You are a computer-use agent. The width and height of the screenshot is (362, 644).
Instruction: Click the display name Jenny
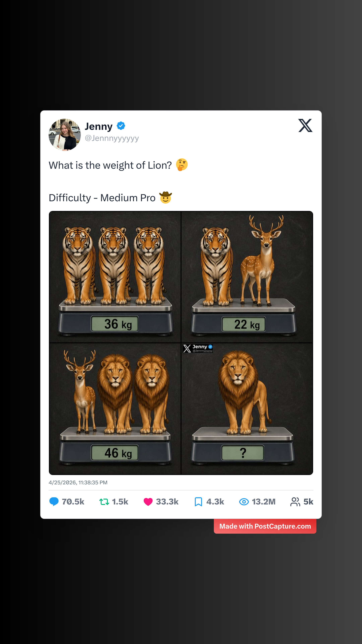click(x=99, y=126)
